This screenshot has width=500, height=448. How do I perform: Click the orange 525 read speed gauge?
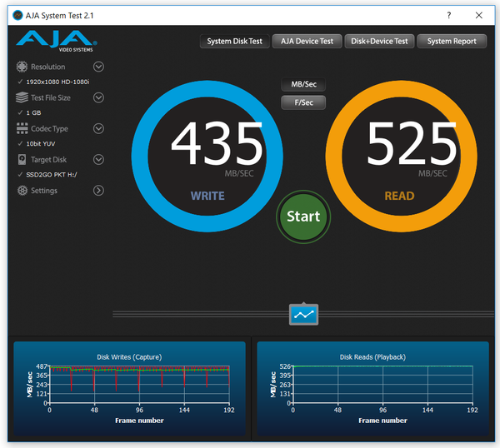pyautogui.click(x=401, y=156)
